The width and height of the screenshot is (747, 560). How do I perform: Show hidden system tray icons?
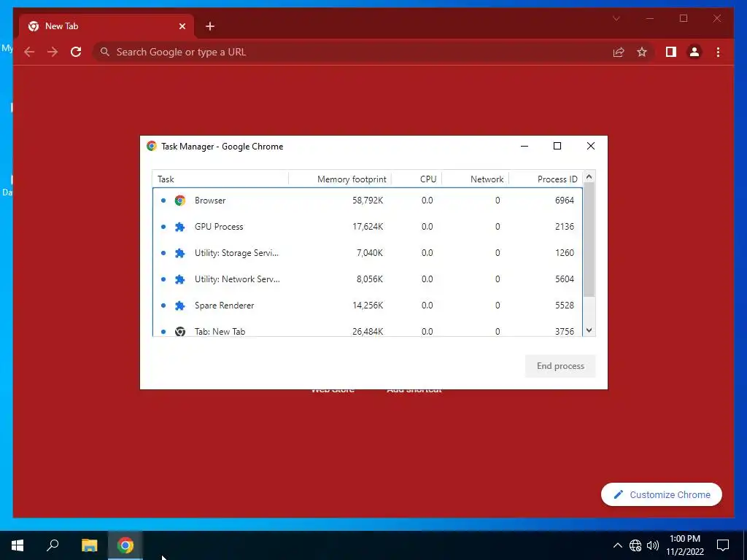(617, 545)
